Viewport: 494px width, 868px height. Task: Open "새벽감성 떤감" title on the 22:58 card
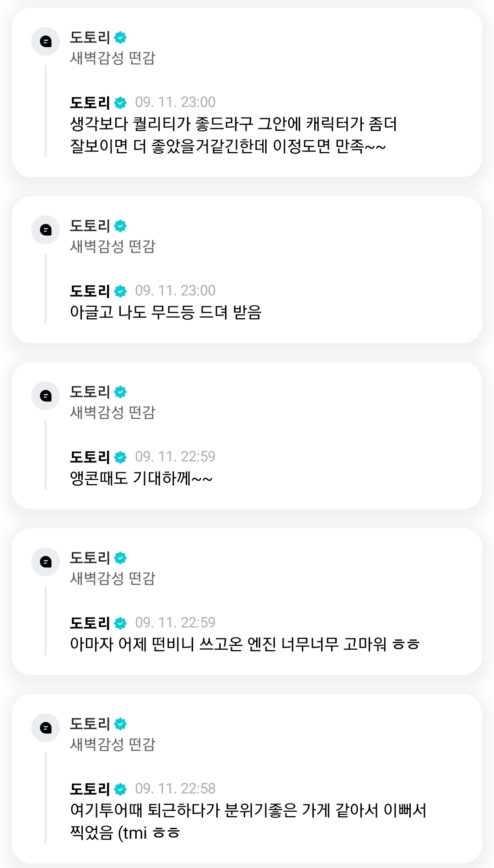(113, 745)
